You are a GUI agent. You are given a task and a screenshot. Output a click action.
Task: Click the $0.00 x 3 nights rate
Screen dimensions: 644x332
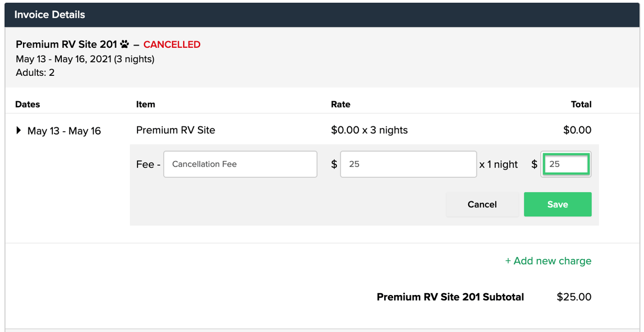[x=369, y=130]
